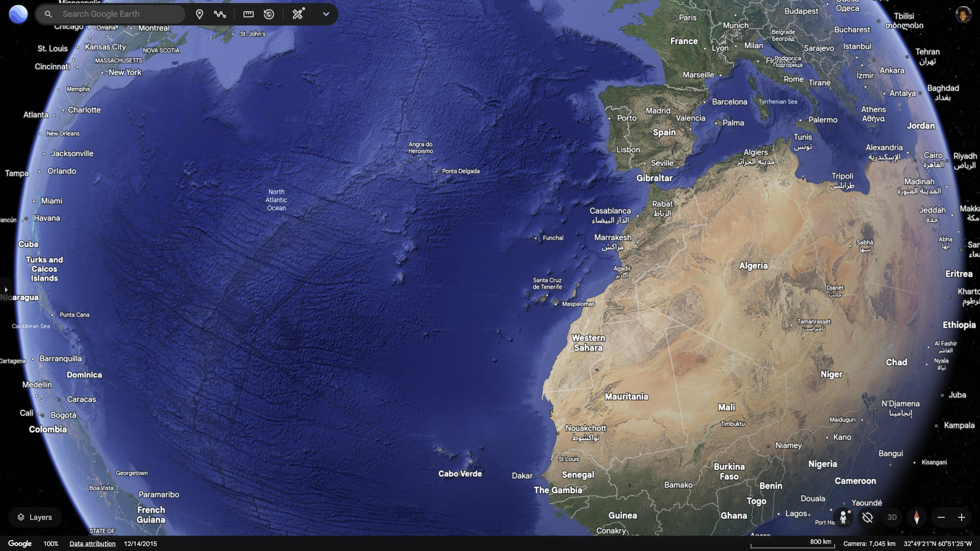Image resolution: width=980 pixels, height=551 pixels.
Task: Click the Western Sahara label
Action: [588, 343]
